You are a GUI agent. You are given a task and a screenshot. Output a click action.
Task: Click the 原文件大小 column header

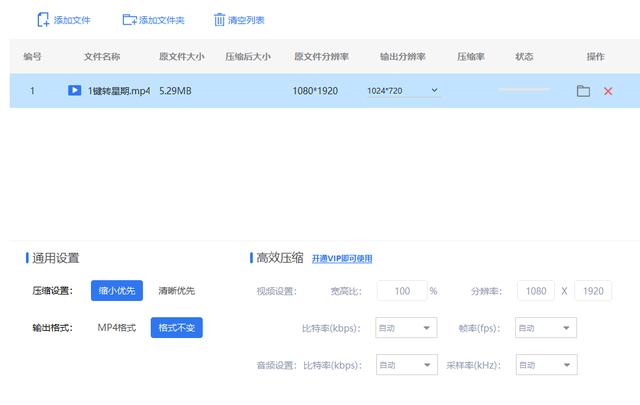[x=182, y=56]
